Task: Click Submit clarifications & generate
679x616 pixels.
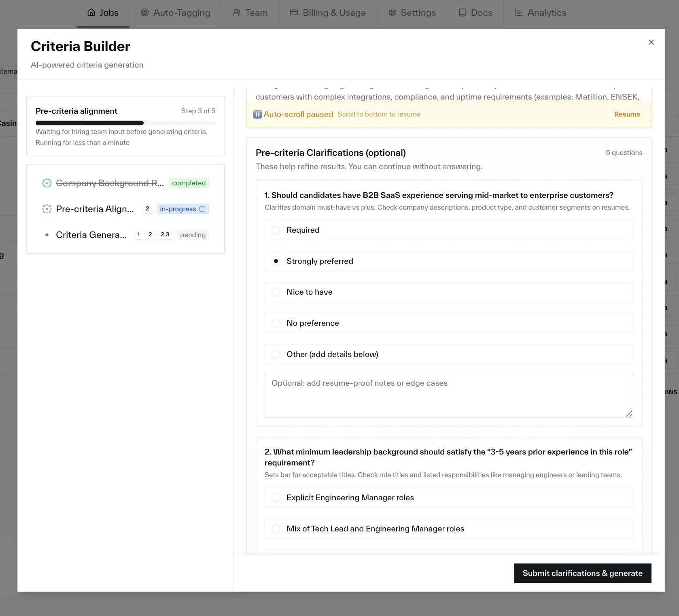Action: (x=582, y=573)
